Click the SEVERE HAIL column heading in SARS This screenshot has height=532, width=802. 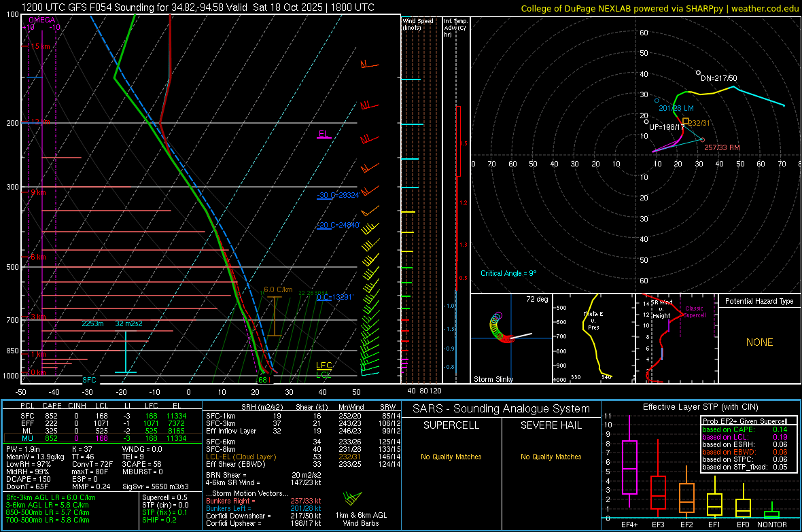tap(551, 425)
